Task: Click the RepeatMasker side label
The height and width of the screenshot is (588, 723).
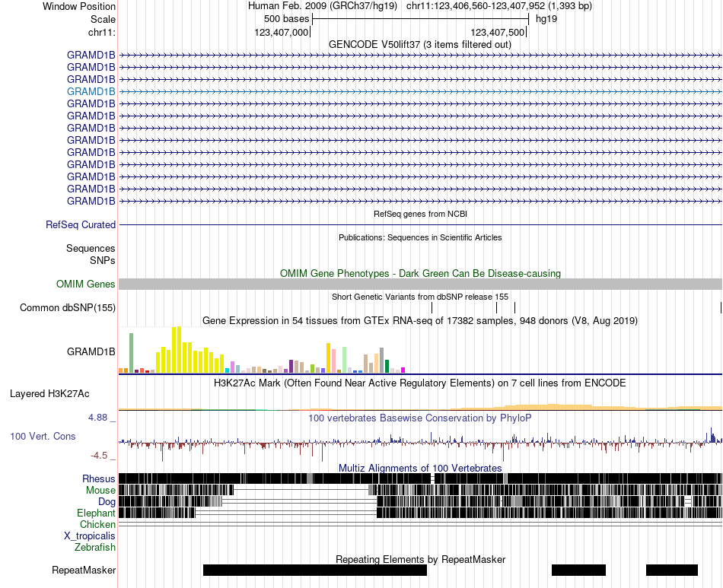Action: click(84, 571)
